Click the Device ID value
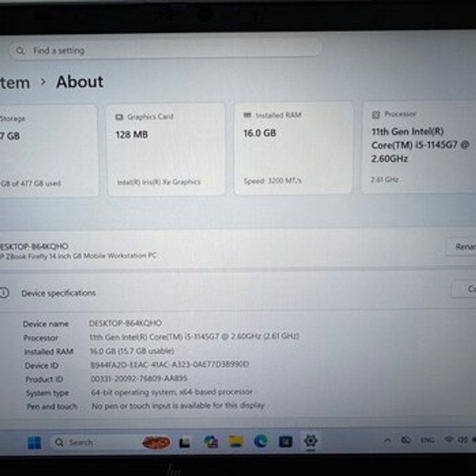 coord(170,364)
